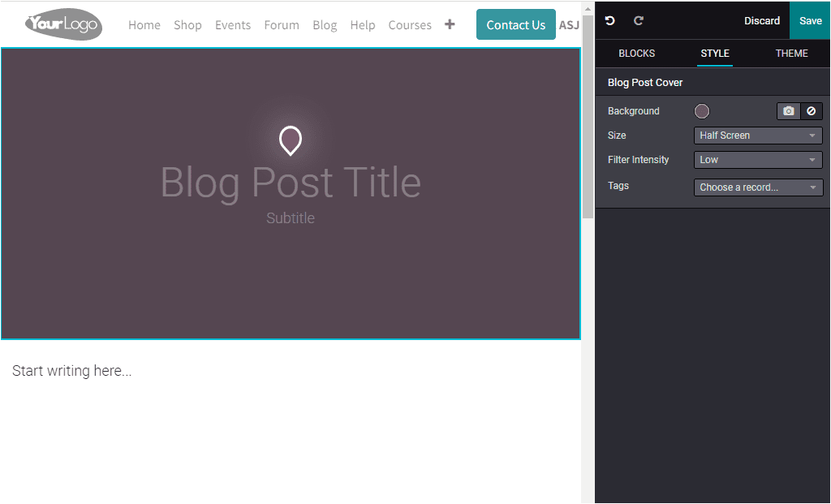
Task: Click the undo icon in the editor toolbar
Action: tap(609, 20)
